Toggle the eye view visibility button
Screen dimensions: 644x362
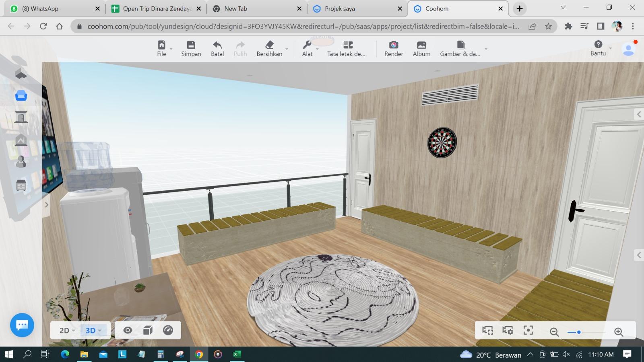(128, 330)
